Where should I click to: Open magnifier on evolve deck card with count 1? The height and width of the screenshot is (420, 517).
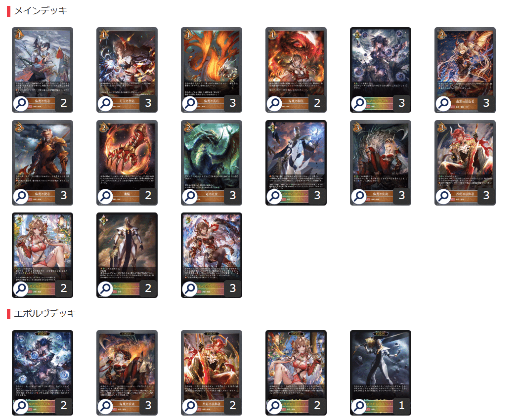pos(359,406)
